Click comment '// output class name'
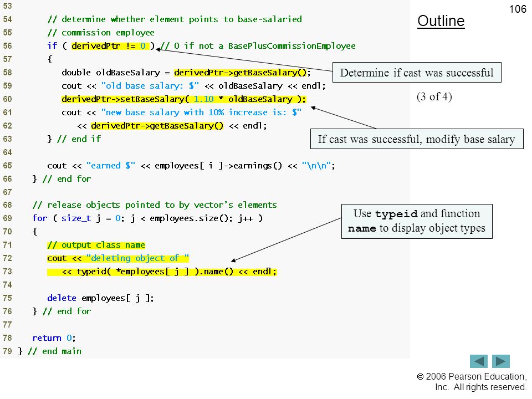532x399 pixels. [96, 245]
